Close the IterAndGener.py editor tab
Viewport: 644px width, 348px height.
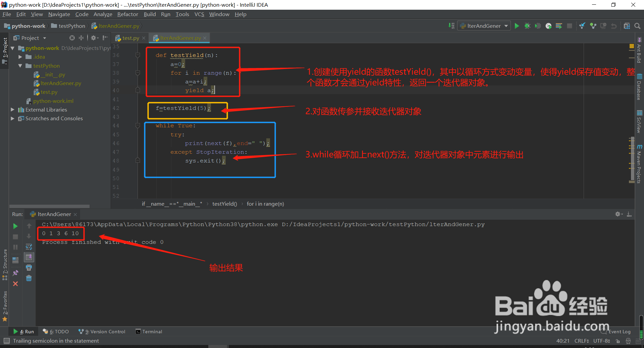point(205,38)
